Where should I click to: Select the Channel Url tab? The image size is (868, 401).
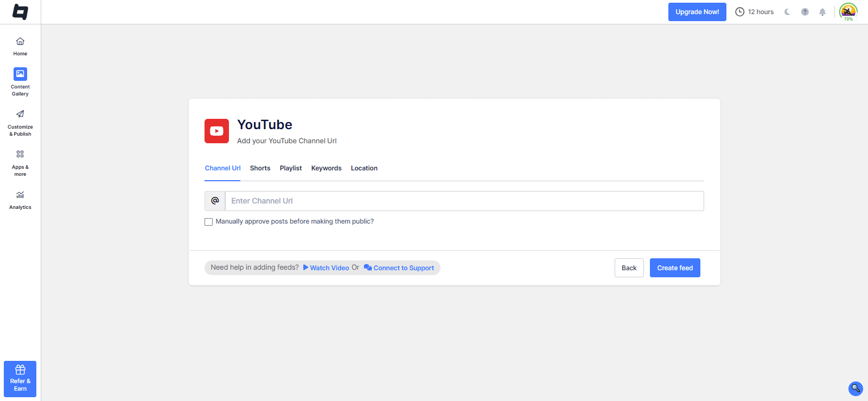pos(222,168)
